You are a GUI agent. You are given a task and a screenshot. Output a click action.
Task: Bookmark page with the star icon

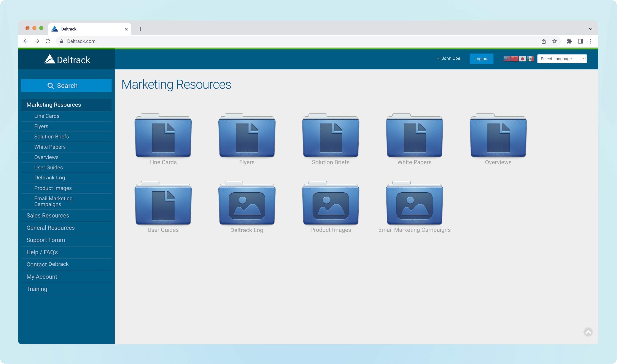pyautogui.click(x=555, y=41)
